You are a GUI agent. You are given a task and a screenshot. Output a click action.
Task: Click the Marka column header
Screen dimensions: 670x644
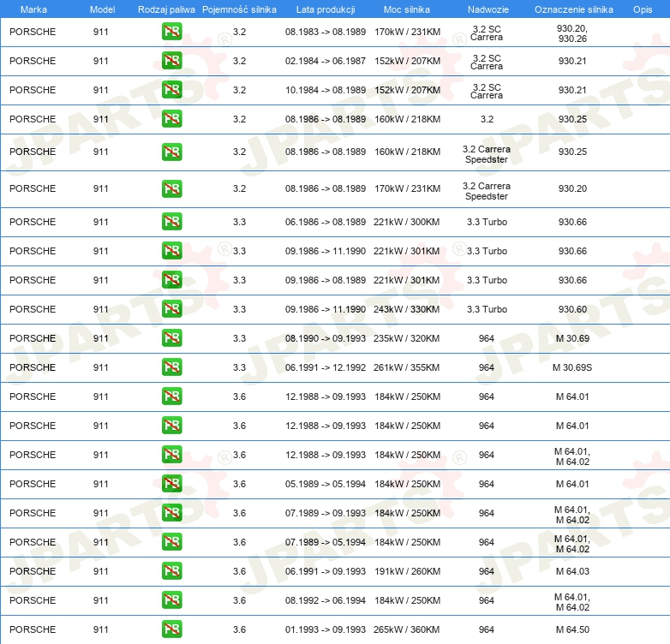[33, 9]
